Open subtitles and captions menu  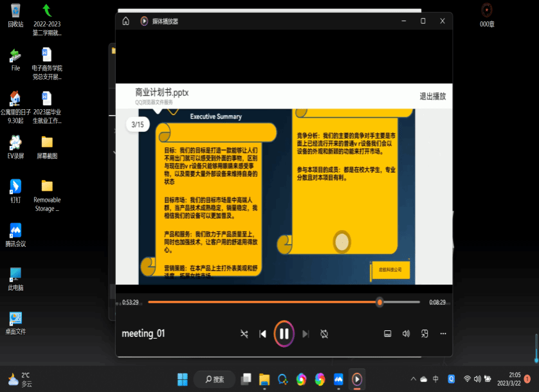click(x=387, y=334)
